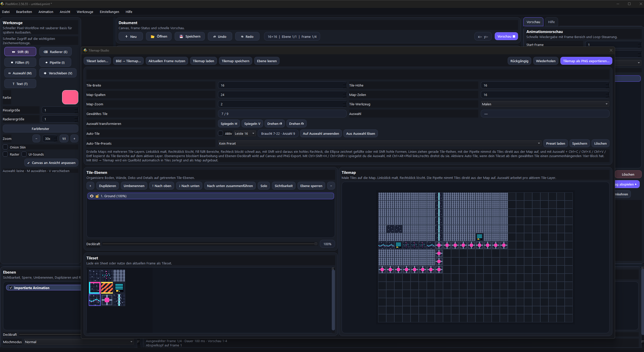Select the Radierer eraser tool
Image resolution: width=644 pixels, height=352 pixels.
coord(56,52)
